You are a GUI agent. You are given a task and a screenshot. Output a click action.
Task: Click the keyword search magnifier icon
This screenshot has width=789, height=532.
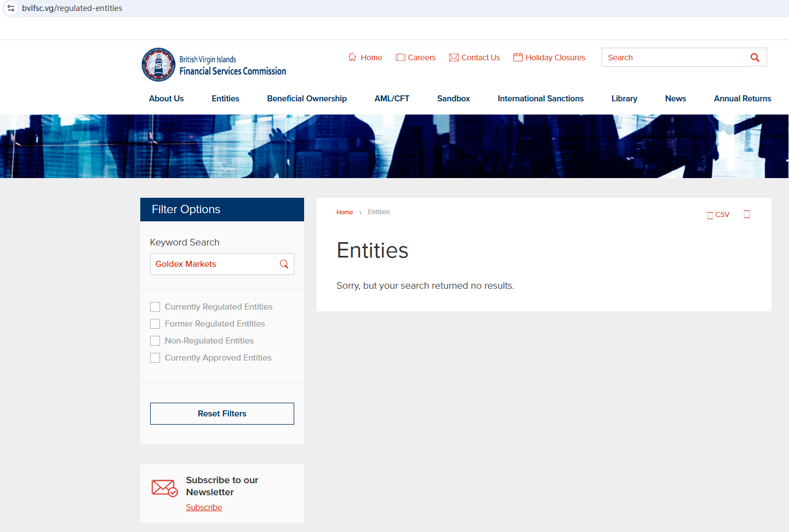[284, 264]
